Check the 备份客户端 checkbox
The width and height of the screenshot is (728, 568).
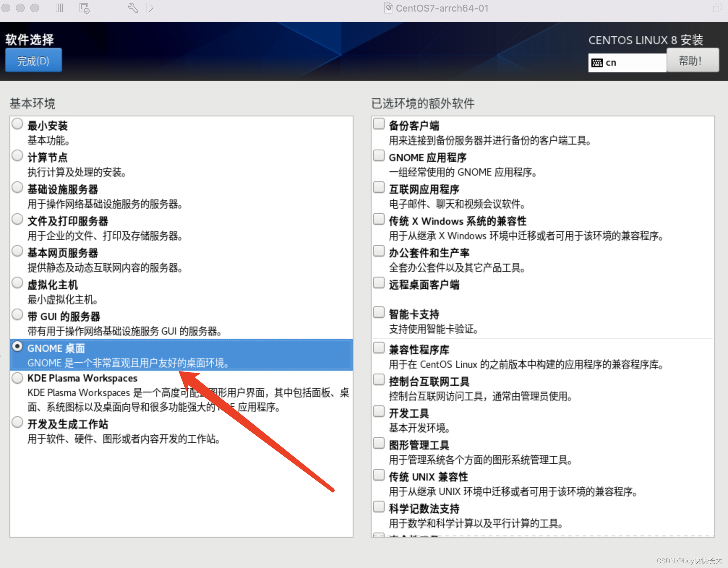pos(379,124)
